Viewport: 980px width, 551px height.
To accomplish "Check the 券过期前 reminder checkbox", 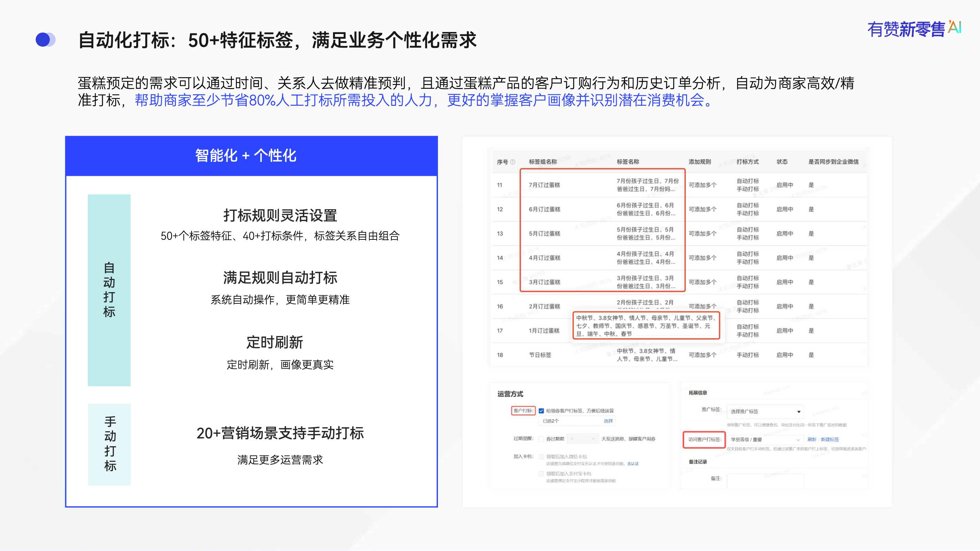I will [x=541, y=439].
